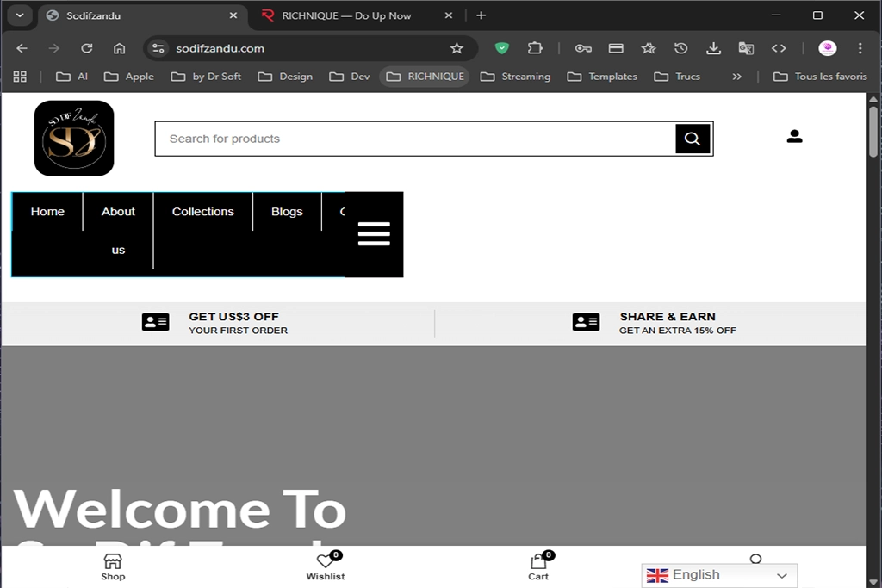Select Blogs in the navigation menu
The image size is (882, 588).
287,211
